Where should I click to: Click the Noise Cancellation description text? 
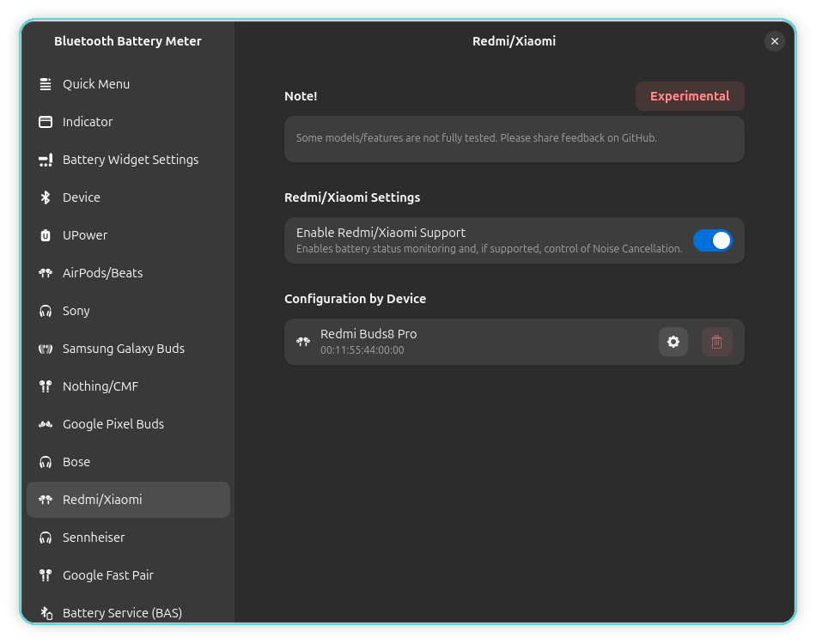click(490, 249)
